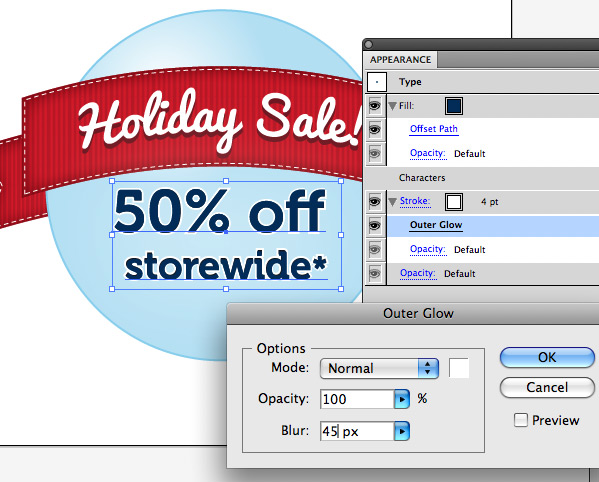Viewport: 599px width, 482px height.
Task: Open the Mode dropdown set to Normal
Action: [379, 368]
